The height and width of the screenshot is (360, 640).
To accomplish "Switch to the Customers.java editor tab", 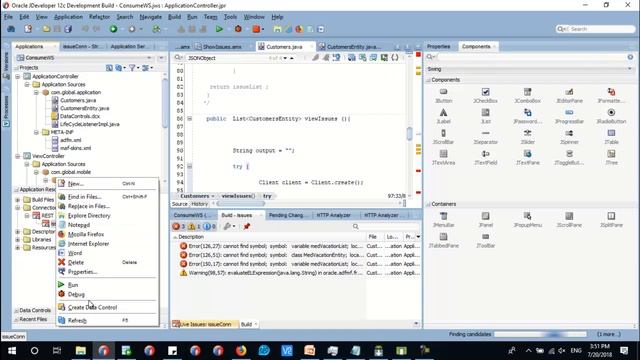I will pos(284,47).
